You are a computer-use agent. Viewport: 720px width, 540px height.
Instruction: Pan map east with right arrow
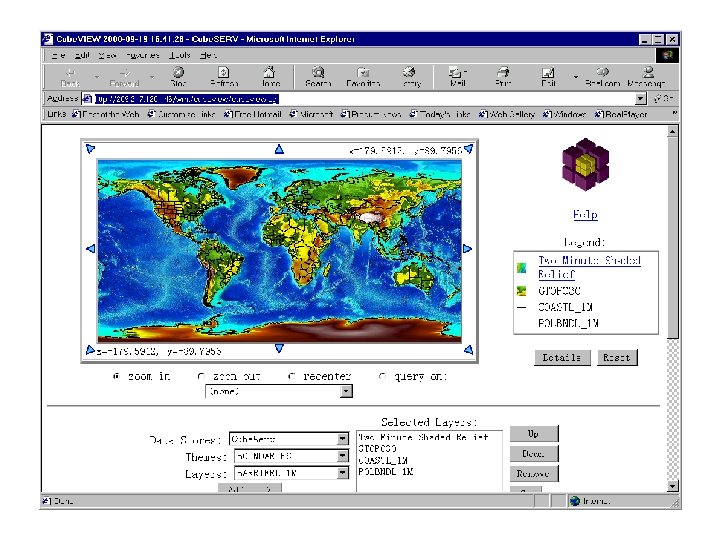467,248
